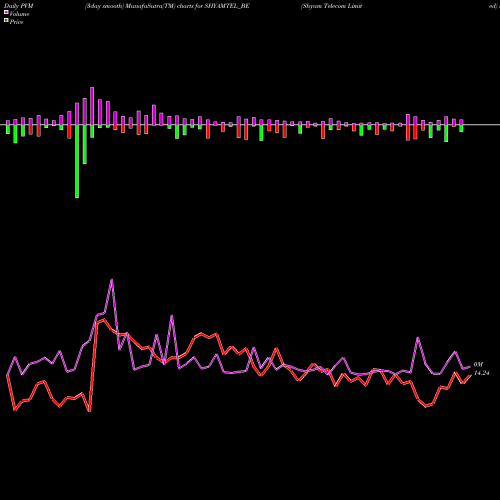This screenshot has width=500, height=500.
Task: Select the "Price" legend label
Action: pos(16,22)
